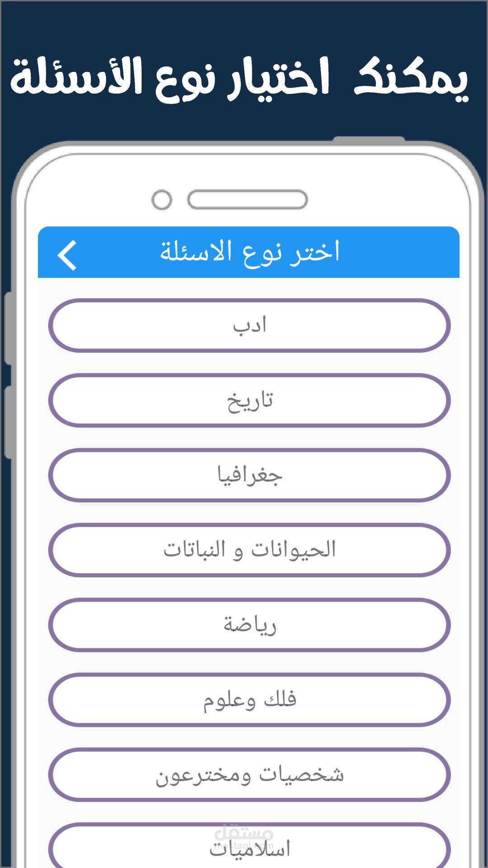Click the word اختيار in top heading

pyautogui.click(x=279, y=78)
